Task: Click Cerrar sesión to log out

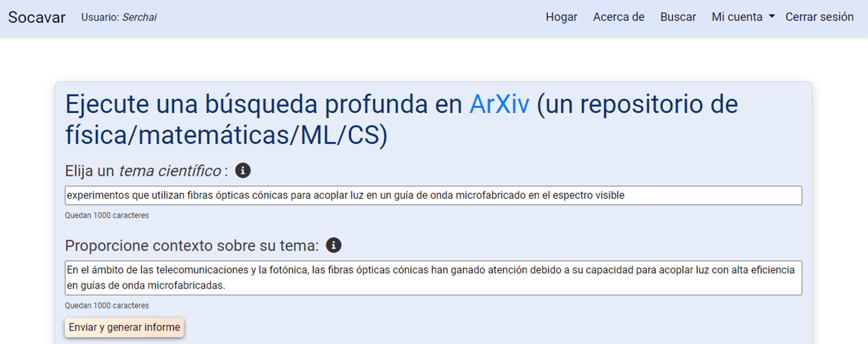Action: pyautogui.click(x=819, y=17)
